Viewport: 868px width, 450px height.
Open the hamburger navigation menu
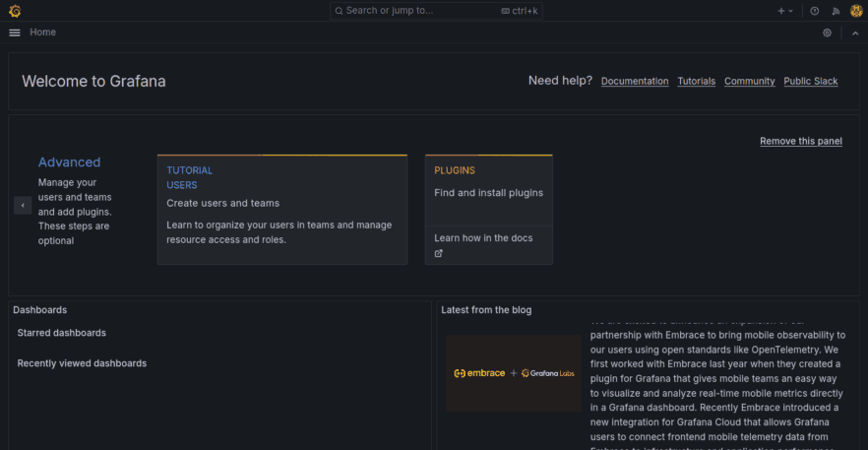click(14, 32)
